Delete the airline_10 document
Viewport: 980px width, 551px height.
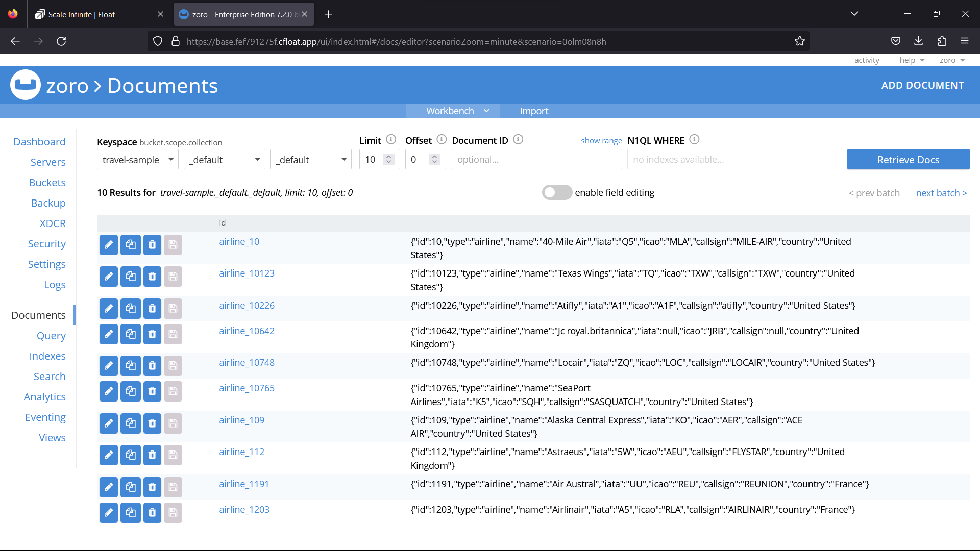point(152,245)
